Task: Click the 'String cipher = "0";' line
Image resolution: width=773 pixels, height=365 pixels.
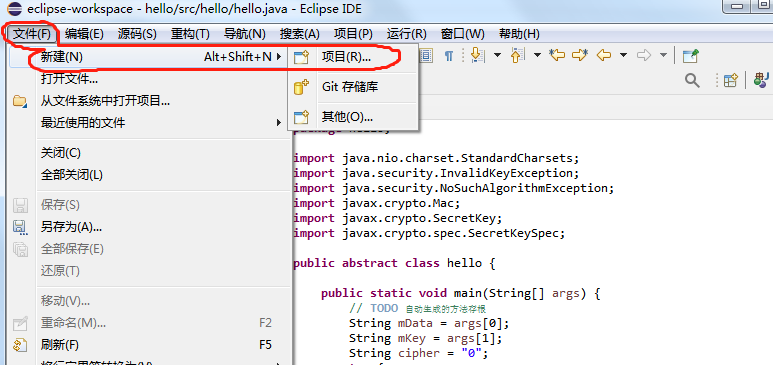Action: coord(418,353)
